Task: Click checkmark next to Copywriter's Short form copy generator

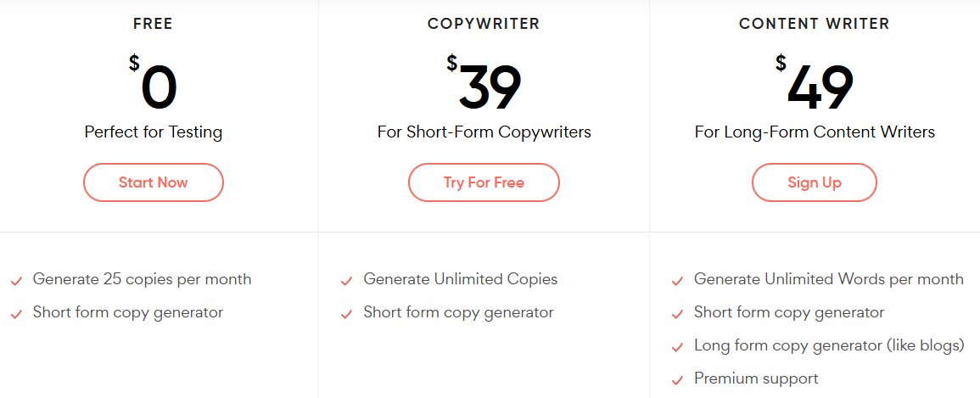Action: click(346, 315)
